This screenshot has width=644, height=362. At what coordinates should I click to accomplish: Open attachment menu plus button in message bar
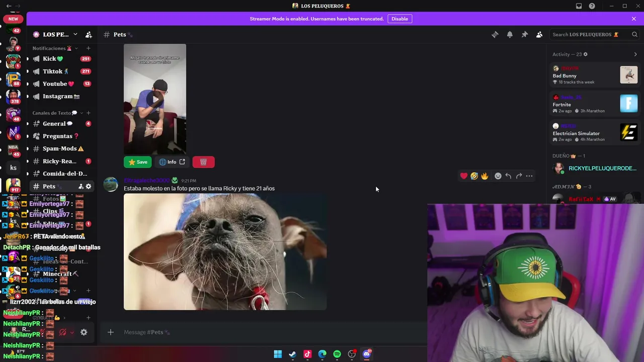pos(111,332)
